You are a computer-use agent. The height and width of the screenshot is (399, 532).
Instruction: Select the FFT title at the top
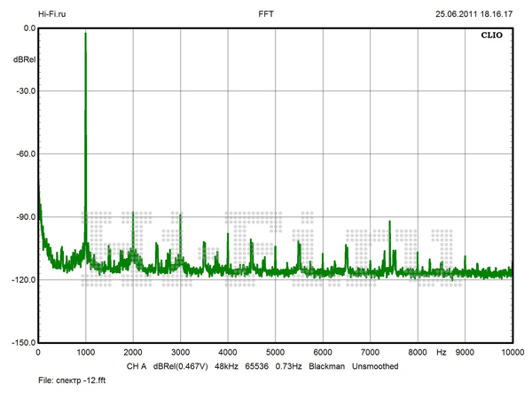pos(265,14)
